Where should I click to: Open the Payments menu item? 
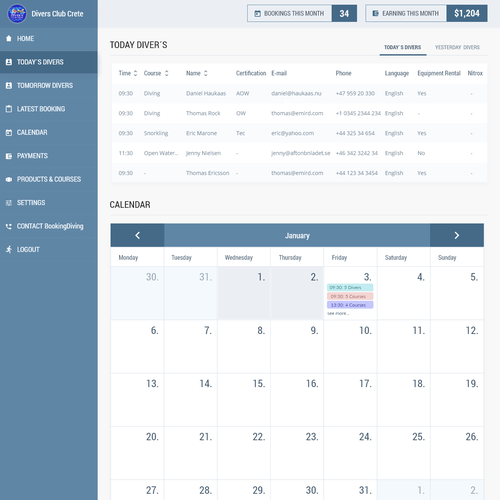click(49, 156)
